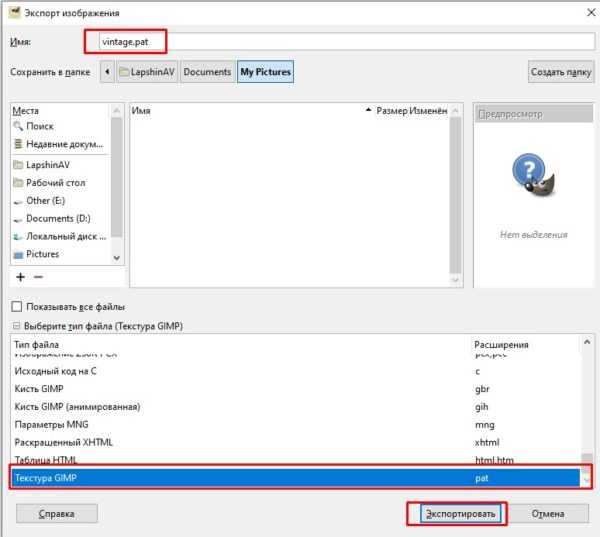Open the Documents path button
The height and width of the screenshot is (537, 600).
tap(207, 72)
